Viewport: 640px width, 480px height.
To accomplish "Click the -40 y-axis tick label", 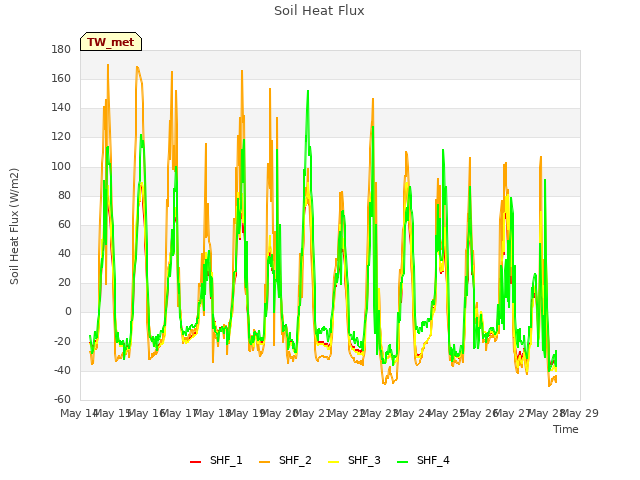I will coord(62,370).
